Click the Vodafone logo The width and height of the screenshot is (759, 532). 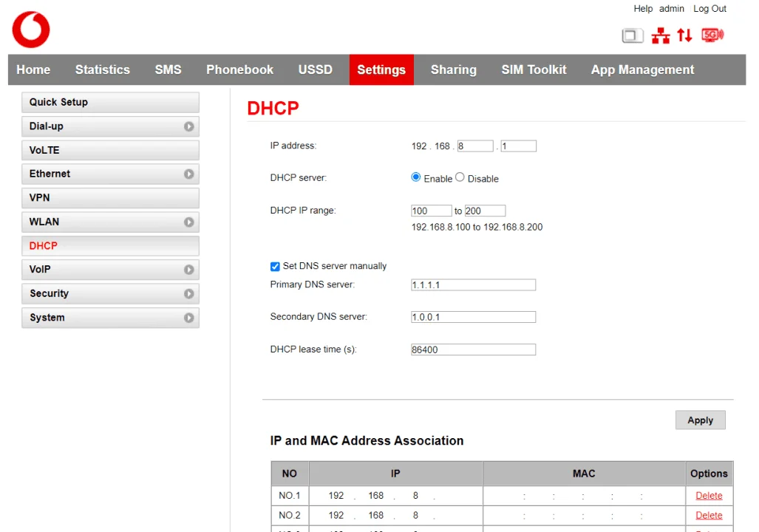pyautogui.click(x=31, y=30)
